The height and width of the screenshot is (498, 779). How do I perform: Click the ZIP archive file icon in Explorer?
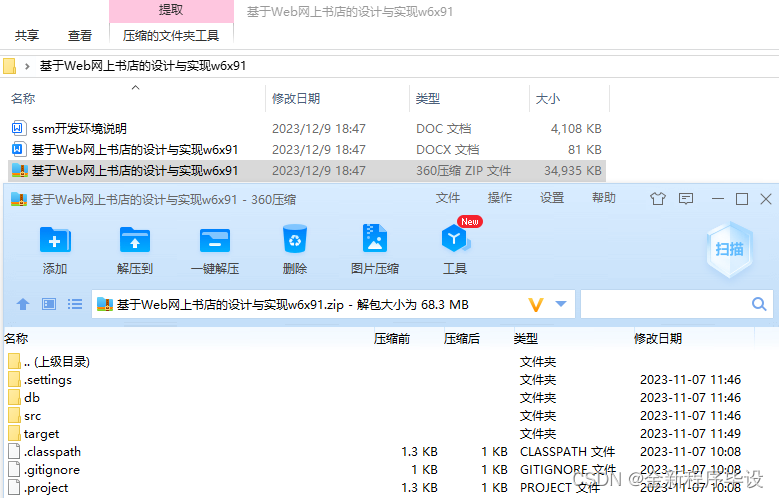tap(19, 170)
